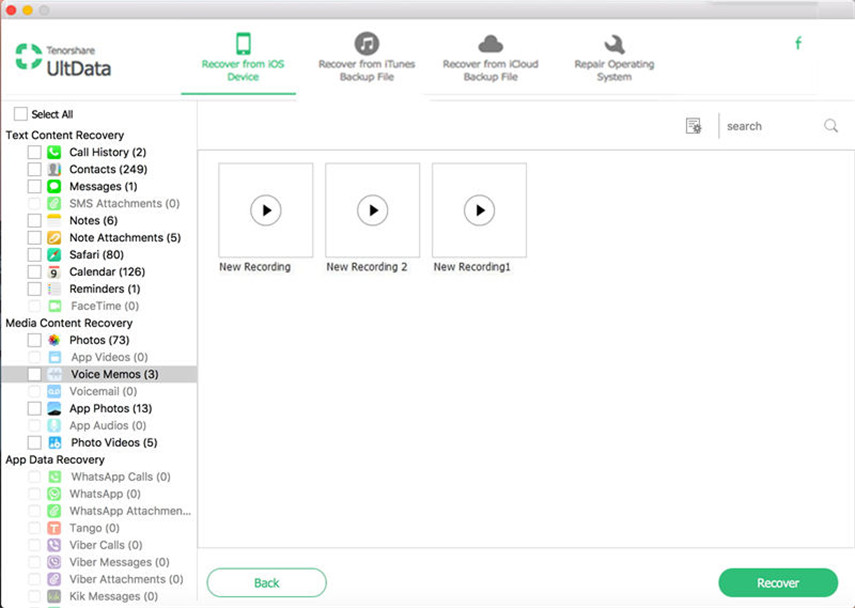Click the Call History phone icon
The image size is (855, 608).
(54, 152)
